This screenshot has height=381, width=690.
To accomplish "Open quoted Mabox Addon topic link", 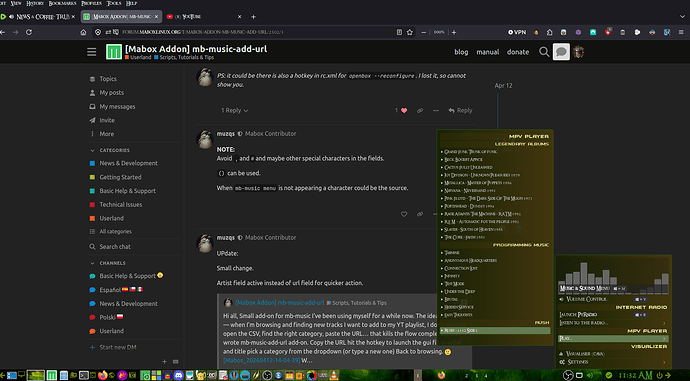I will (279, 303).
